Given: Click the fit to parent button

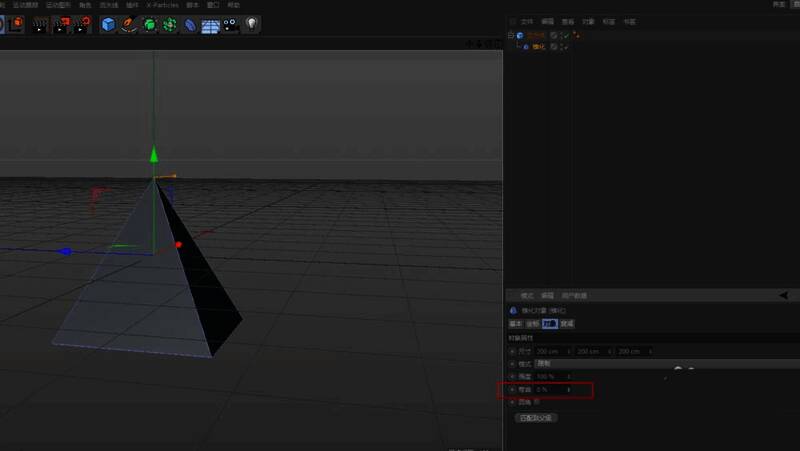Looking at the screenshot, I should [535, 417].
